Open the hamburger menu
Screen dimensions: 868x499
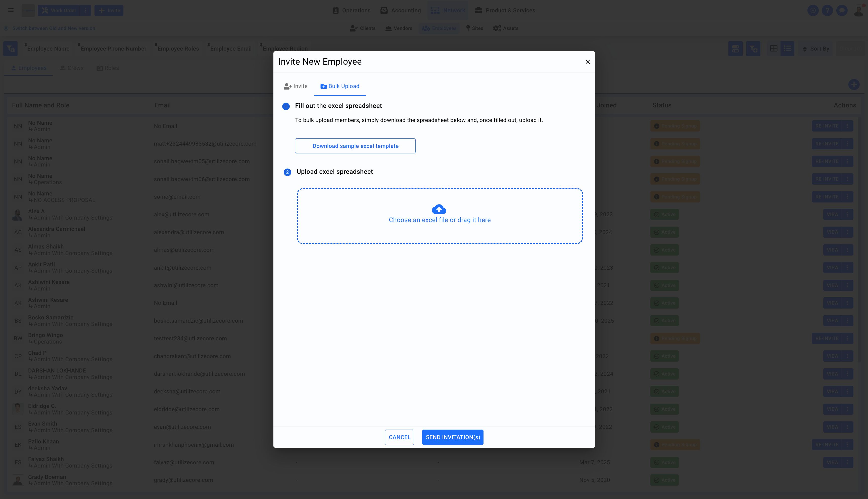coord(11,10)
